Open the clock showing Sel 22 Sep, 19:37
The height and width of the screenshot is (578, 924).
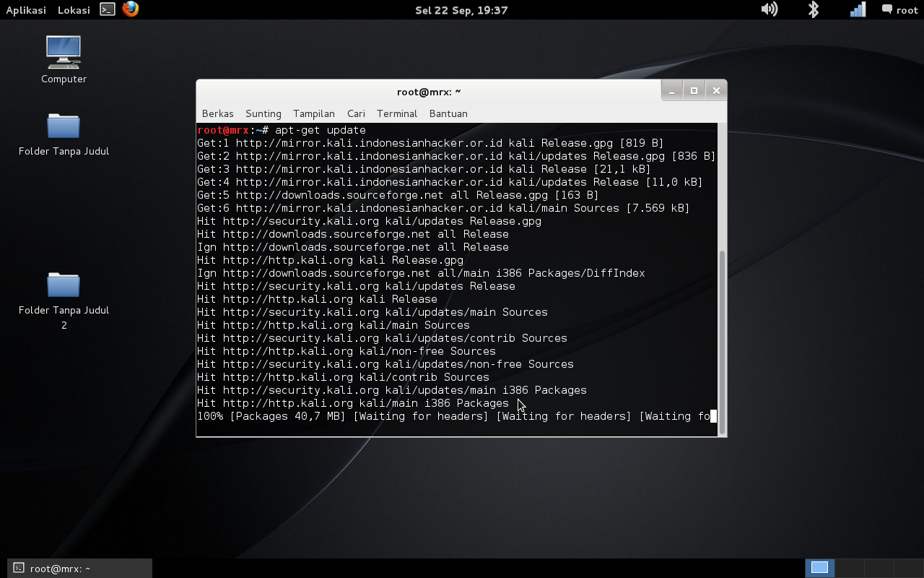tap(461, 10)
